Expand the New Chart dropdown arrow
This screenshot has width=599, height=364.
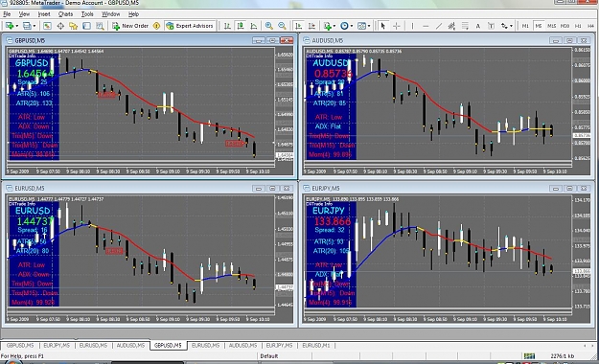(17, 26)
